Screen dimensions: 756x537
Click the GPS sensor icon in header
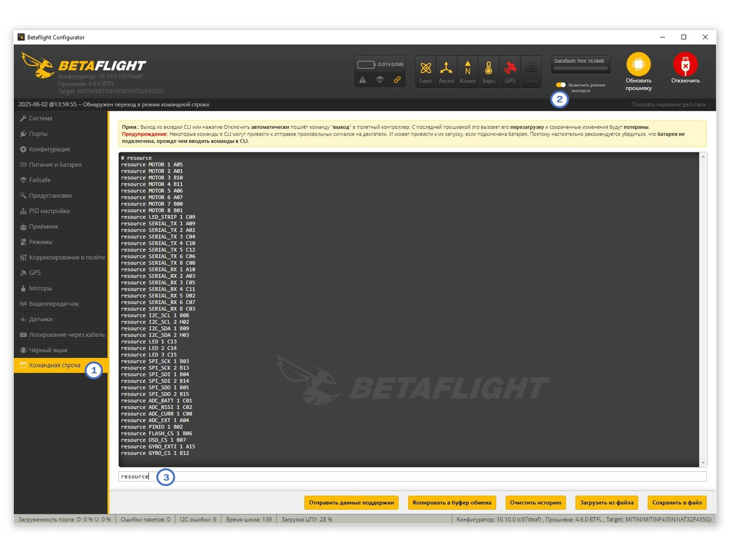[x=510, y=68]
